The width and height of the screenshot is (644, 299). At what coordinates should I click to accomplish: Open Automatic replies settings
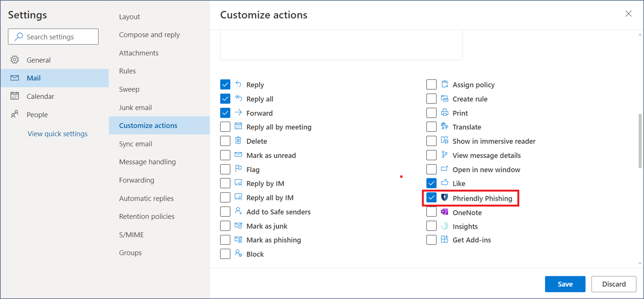(159, 198)
